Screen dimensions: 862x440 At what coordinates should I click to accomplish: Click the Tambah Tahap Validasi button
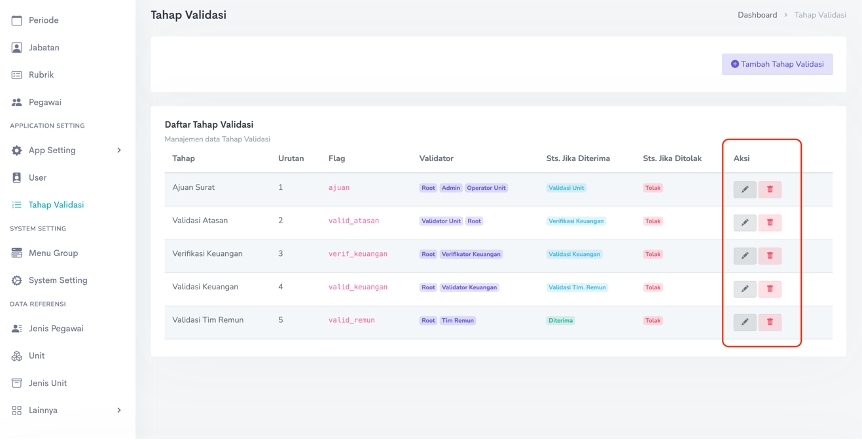[x=777, y=64]
